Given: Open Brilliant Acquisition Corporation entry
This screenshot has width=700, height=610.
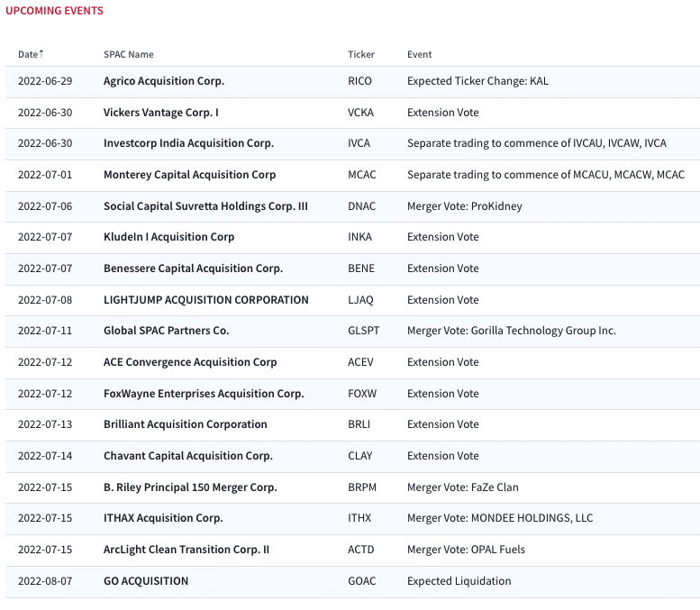Looking at the screenshot, I should (186, 424).
